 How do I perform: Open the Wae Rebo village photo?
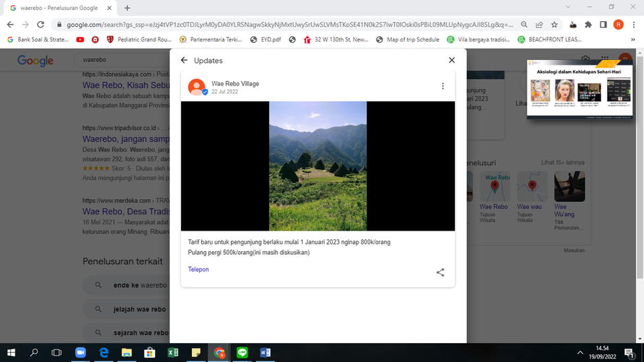pos(318,166)
